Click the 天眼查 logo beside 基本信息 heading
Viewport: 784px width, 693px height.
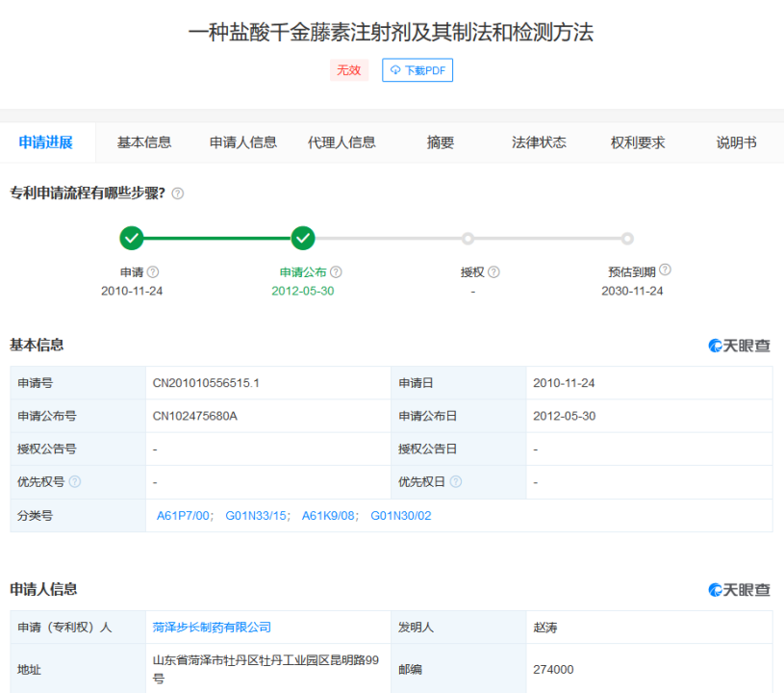tap(742, 345)
